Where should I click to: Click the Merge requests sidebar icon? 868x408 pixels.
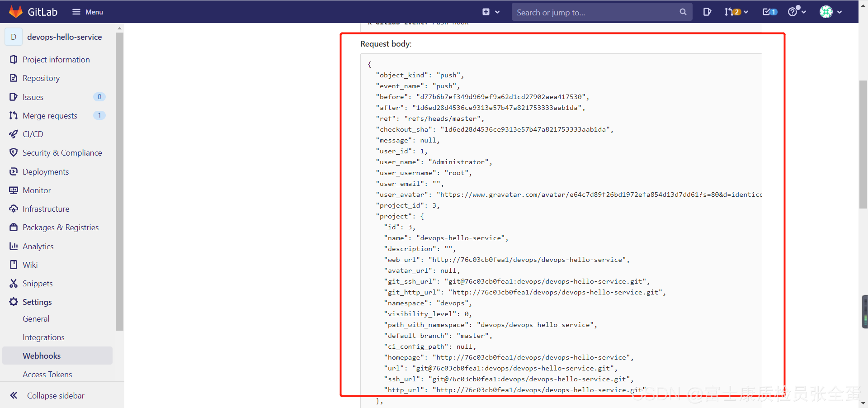[14, 115]
